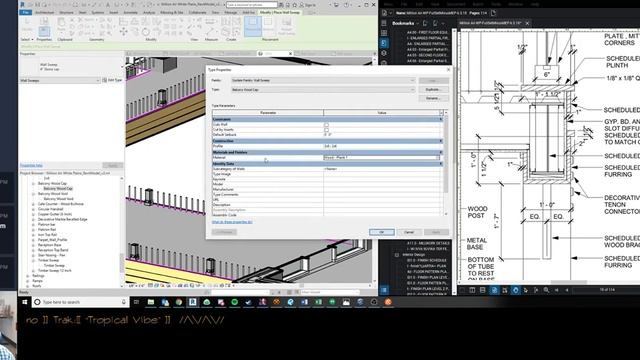Select the Modify arrow tool in Revit ribbon
The height and width of the screenshot is (360, 640).
coord(27,24)
